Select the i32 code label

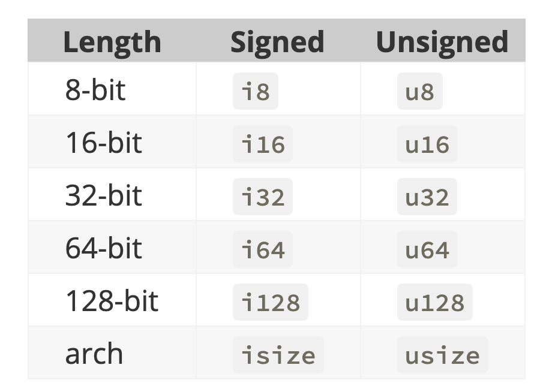pyautogui.click(x=263, y=197)
